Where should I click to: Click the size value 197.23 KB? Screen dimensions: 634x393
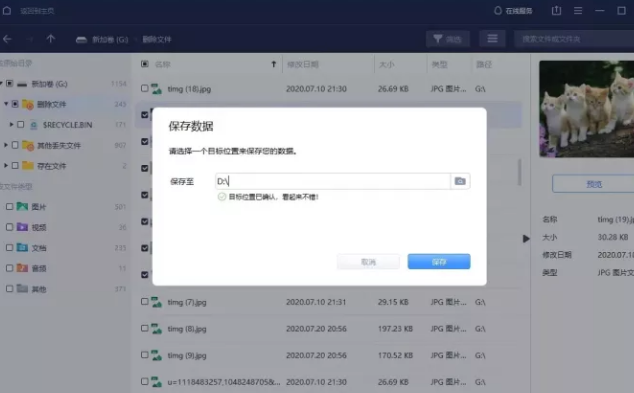pos(395,329)
